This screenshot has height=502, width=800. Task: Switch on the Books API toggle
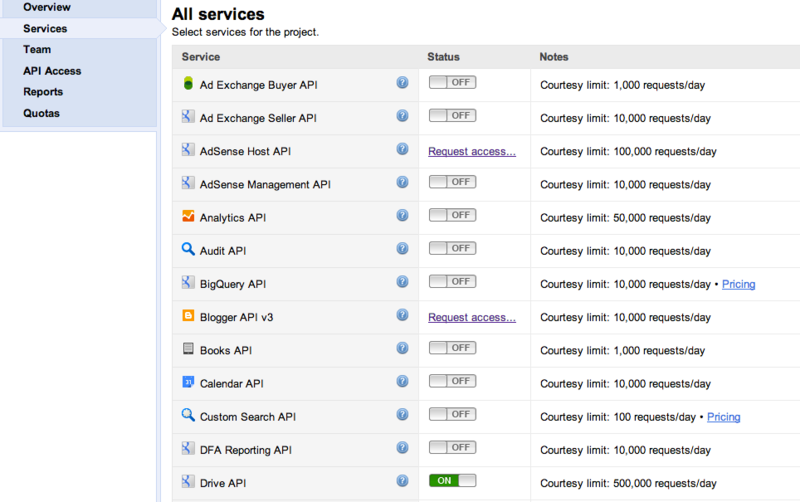click(452, 348)
